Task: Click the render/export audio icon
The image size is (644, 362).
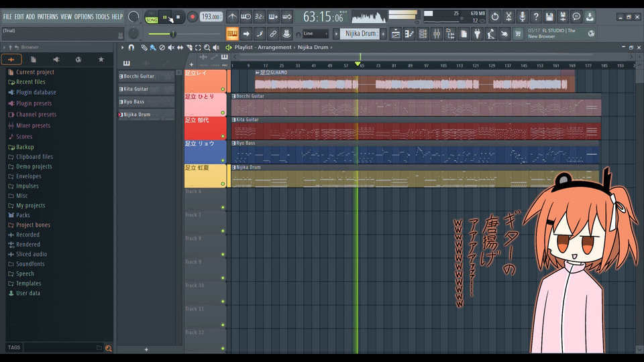Action: (x=563, y=17)
